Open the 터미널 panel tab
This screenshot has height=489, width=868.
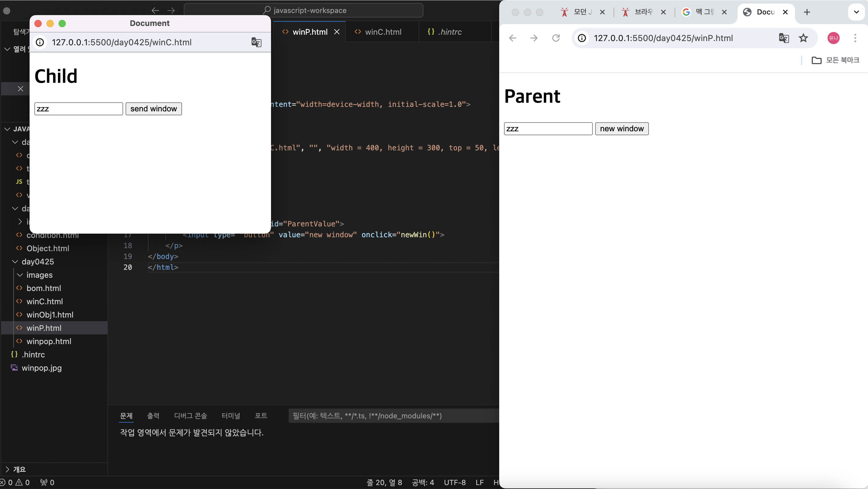click(x=231, y=416)
